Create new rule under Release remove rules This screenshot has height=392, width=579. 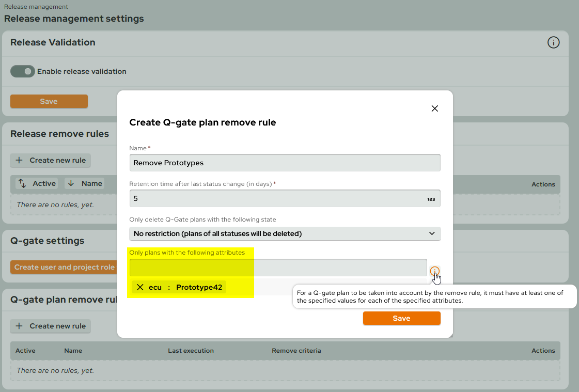point(50,160)
